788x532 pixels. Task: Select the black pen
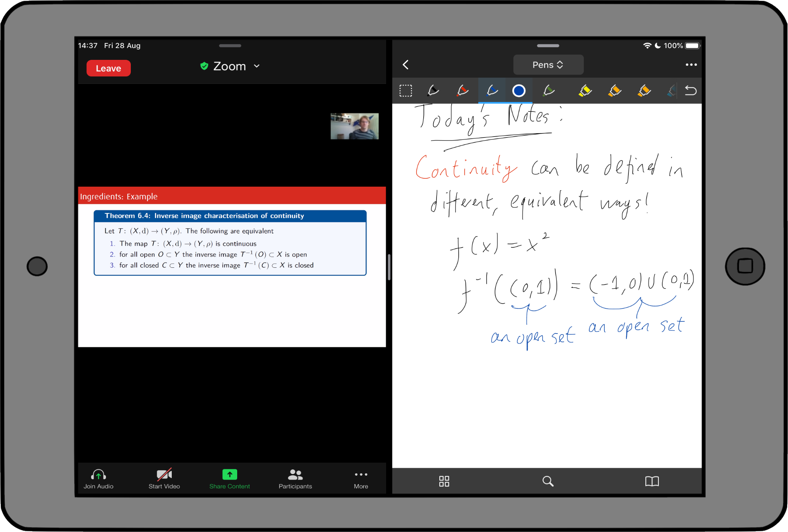point(433,91)
